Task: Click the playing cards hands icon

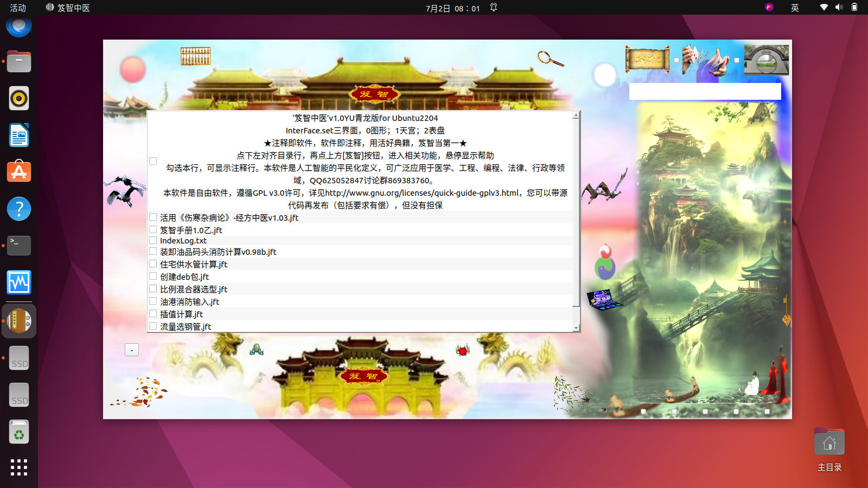Action: 706,60
